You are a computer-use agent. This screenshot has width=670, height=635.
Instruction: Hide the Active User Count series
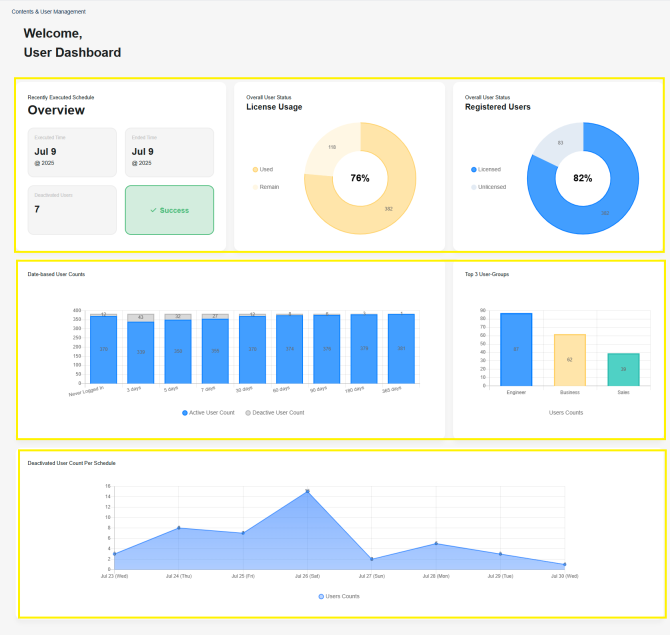pyautogui.click(x=208, y=413)
